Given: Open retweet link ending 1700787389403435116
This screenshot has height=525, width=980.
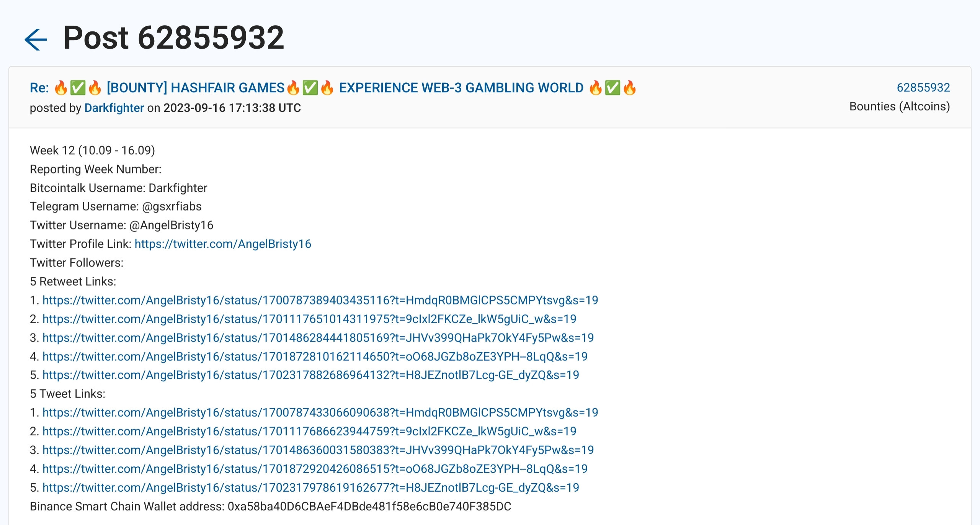Looking at the screenshot, I should coord(320,300).
